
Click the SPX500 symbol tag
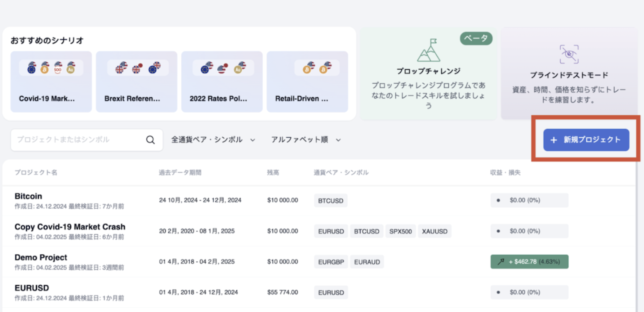[x=400, y=231]
